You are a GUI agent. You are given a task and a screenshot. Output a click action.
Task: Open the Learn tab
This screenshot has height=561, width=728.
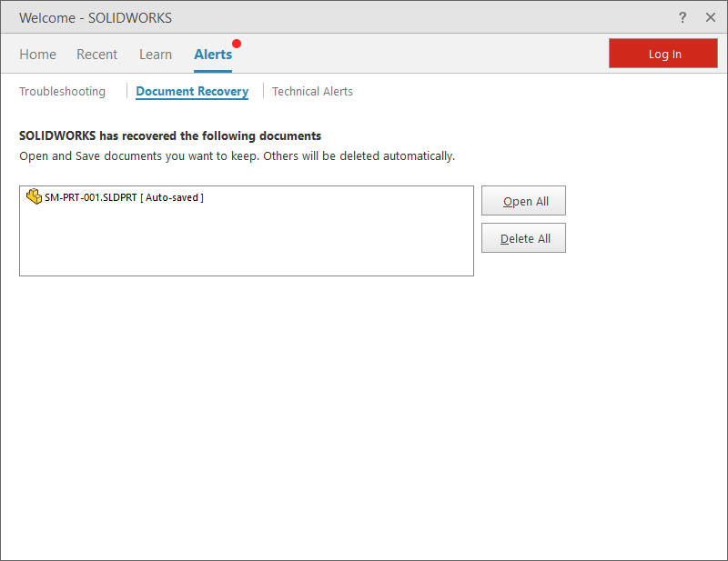pyautogui.click(x=155, y=55)
